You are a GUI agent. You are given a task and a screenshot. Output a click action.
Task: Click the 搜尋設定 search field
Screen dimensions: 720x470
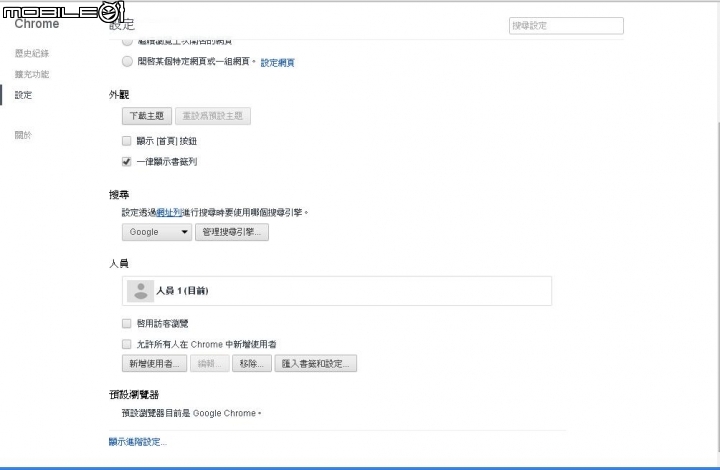click(x=566, y=26)
